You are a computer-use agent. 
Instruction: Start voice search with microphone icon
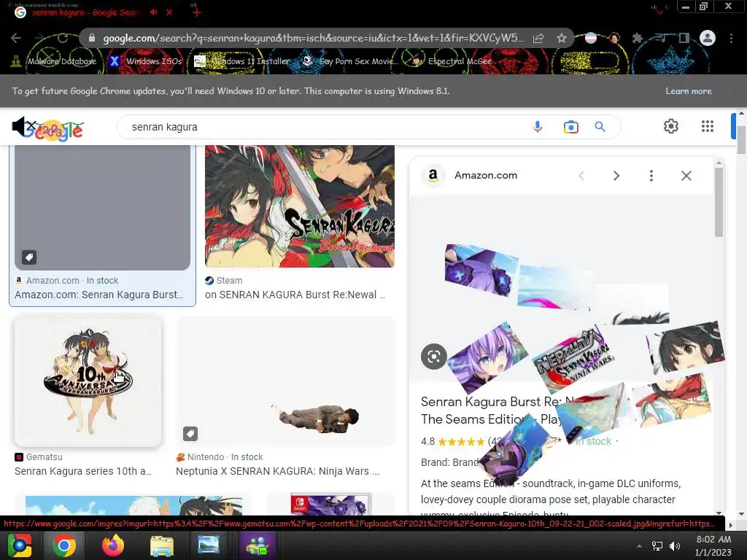coord(538,127)
